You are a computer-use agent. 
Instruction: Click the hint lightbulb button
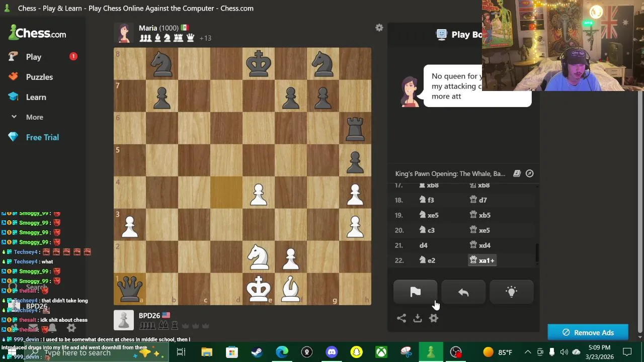511,292
